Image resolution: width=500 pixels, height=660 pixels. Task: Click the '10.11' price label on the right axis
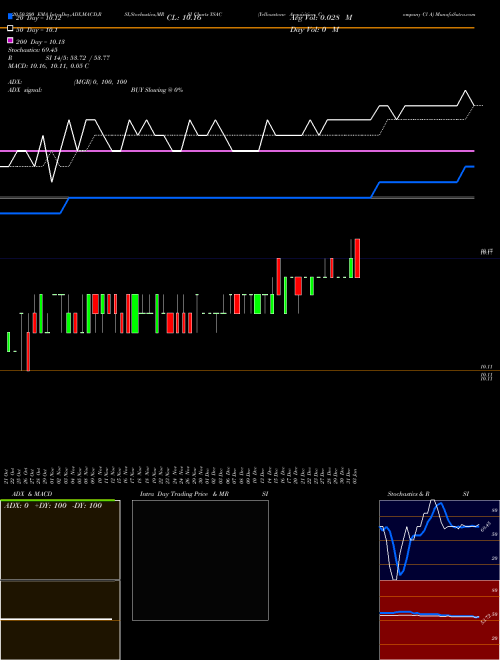[487, 367]
